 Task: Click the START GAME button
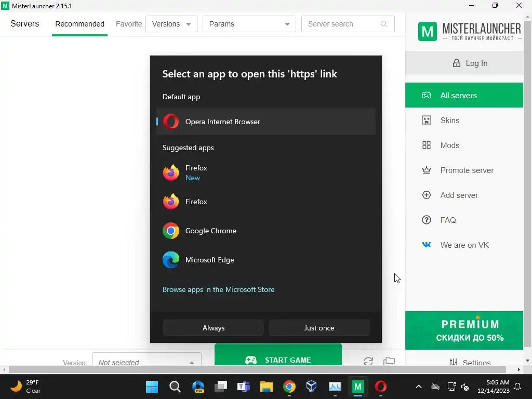[x=278, y=355]
